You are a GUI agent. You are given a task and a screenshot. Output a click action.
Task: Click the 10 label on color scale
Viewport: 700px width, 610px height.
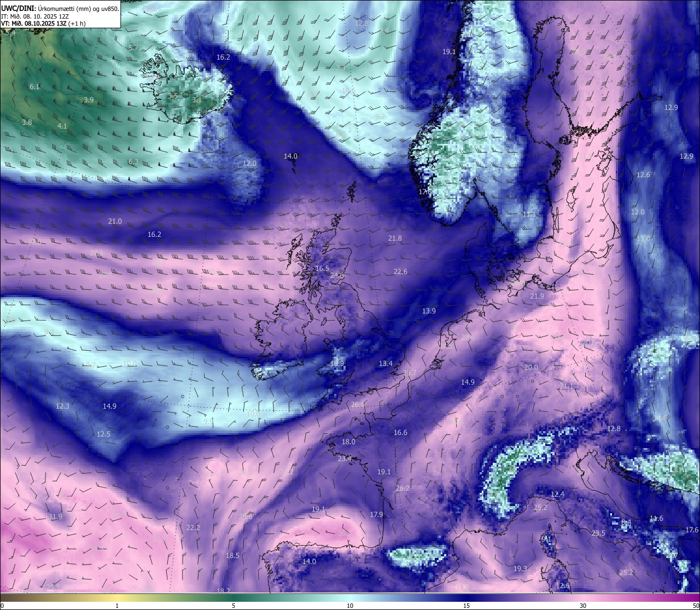(350, 606)
